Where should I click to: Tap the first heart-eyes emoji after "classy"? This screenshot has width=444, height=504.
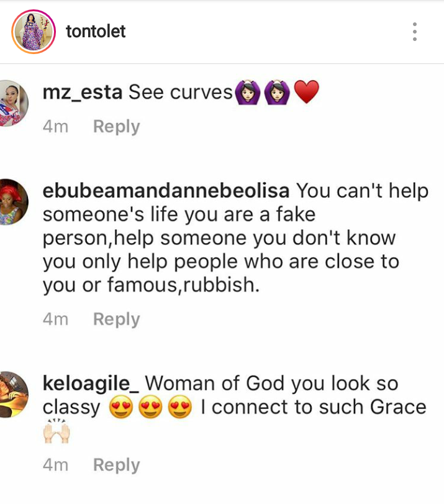(121, 408)
